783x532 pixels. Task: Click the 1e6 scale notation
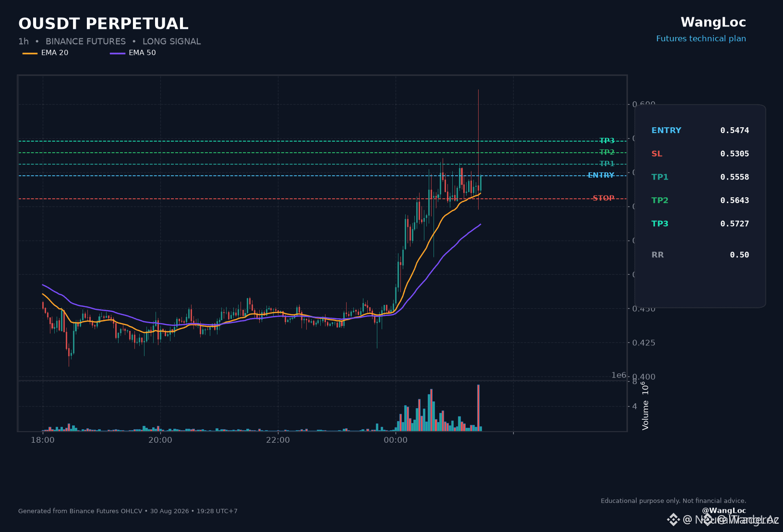coord(619,375)
